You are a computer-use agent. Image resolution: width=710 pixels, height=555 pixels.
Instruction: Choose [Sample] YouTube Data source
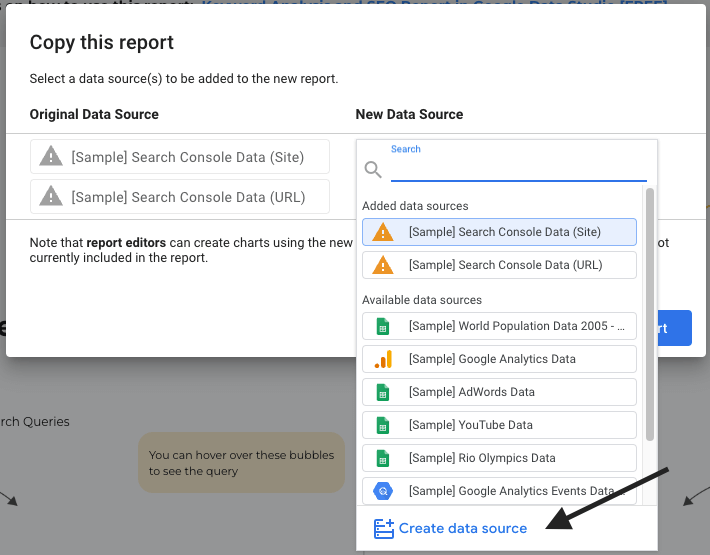499,425
